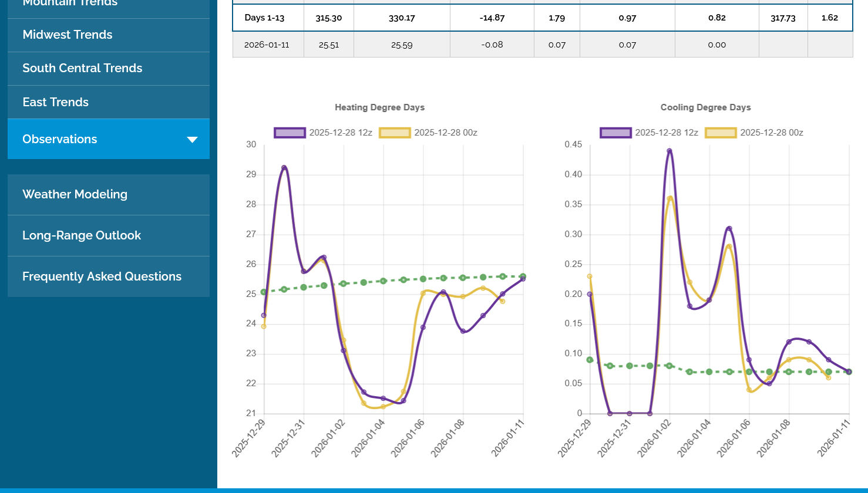Click the Heating Degree Days chart title
This screenshot has width=868, height=493.
coord(379,107)
